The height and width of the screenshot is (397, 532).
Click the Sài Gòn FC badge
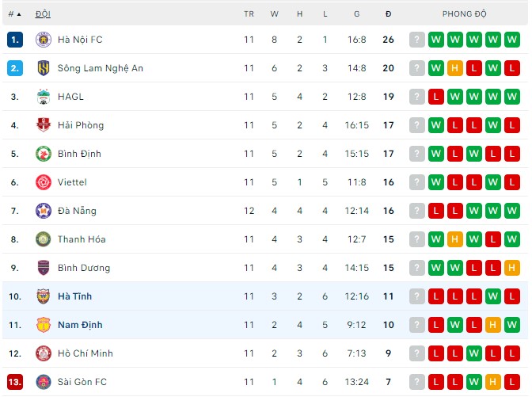tap(44, 382)
